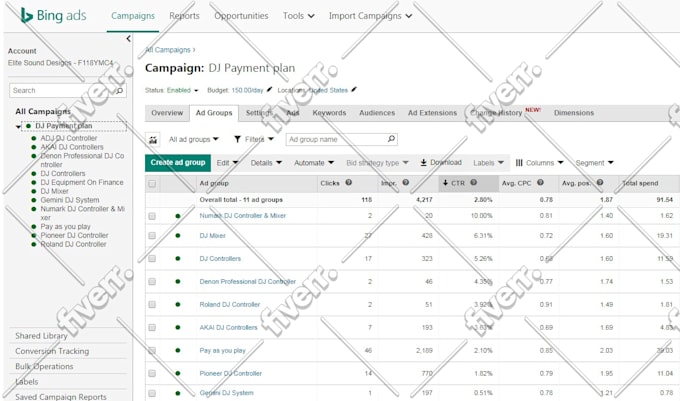Open the Details dropdown
680x401 pixels.
[x=266, y=163]
